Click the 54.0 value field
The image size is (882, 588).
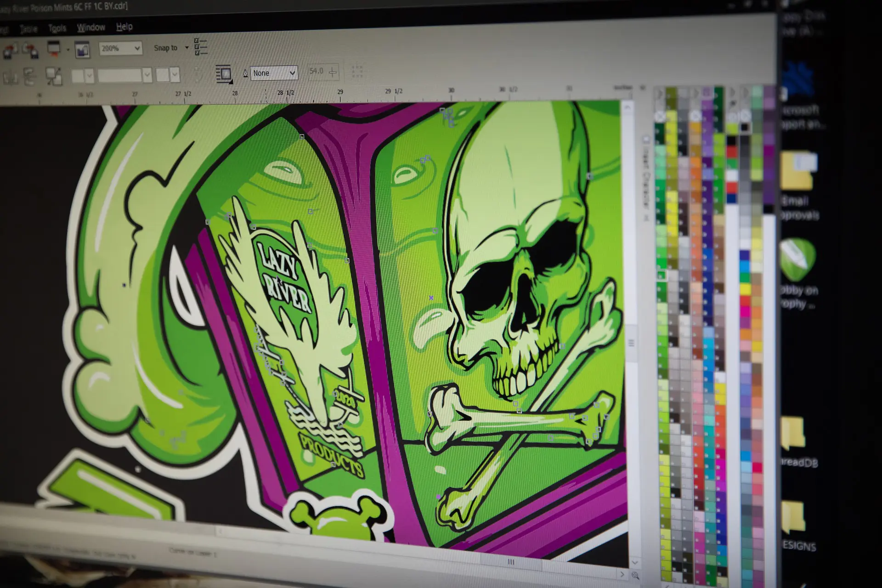[317, 72]
